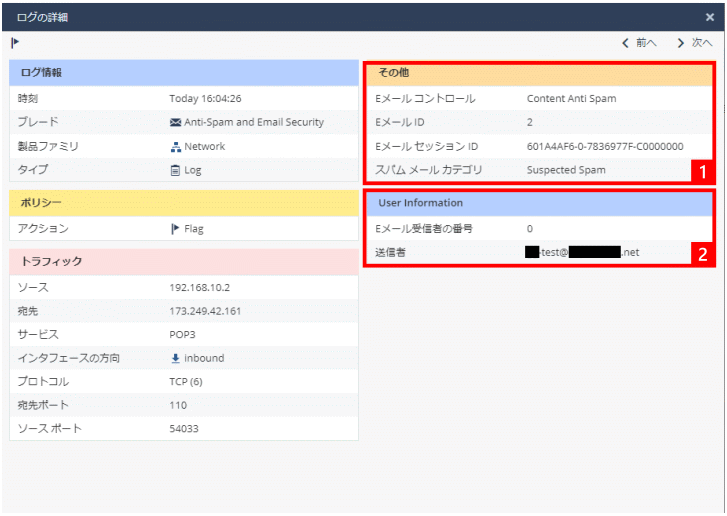Click the ポリシー section header

click(183, 203)
